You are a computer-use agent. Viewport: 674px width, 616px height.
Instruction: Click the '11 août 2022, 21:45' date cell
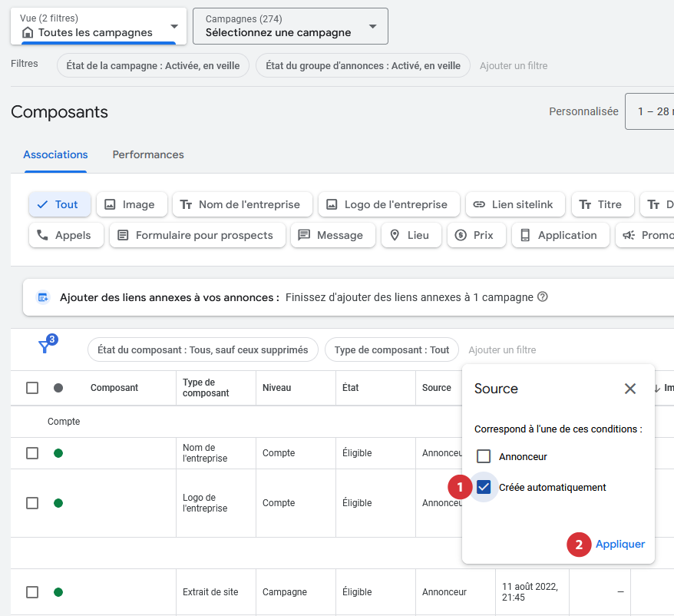[530, 592]
